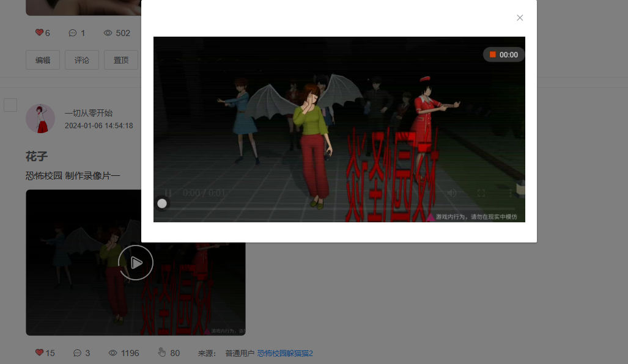Click the heart icon showing 6 likes
Screen dimensions: 628x364
tap(39, 32)
